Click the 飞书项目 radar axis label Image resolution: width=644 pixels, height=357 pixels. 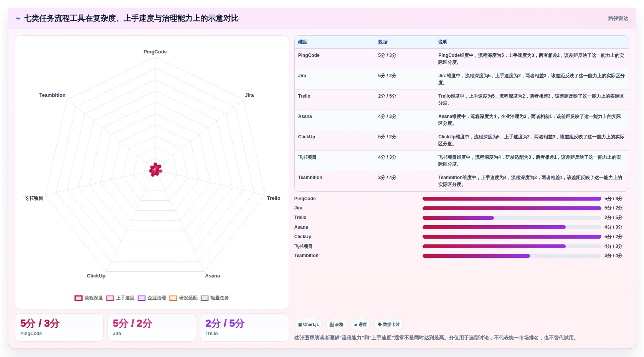[x=33, y=198]
